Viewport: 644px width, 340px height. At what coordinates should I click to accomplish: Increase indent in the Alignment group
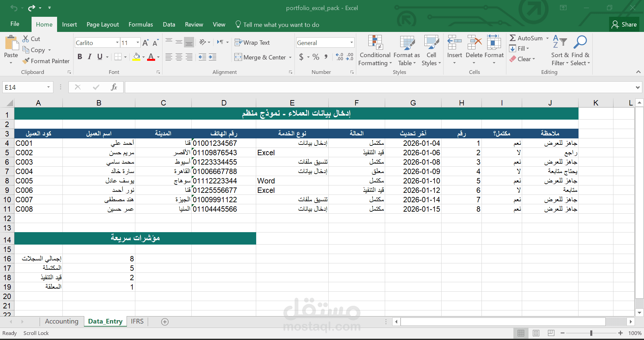(x=213, y=57)
